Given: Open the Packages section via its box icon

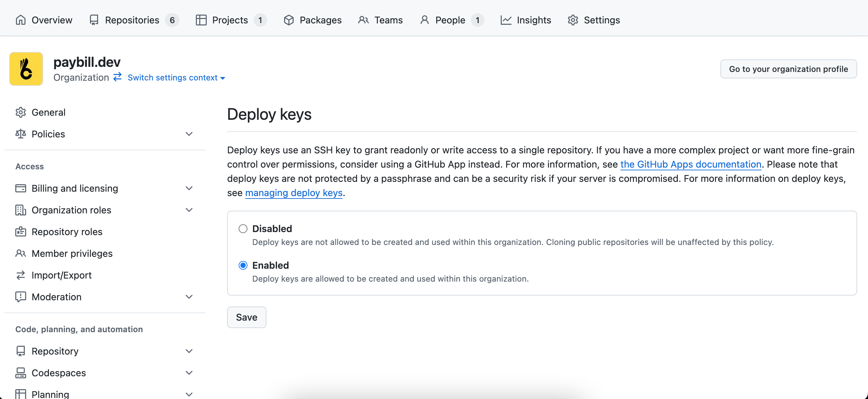Looking at the screenshot, I should [289, 20].
